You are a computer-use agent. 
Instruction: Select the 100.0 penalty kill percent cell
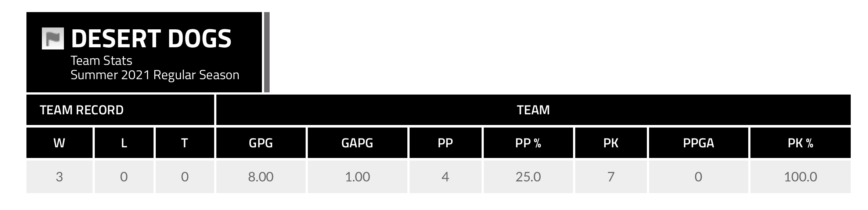pos(800,177)
